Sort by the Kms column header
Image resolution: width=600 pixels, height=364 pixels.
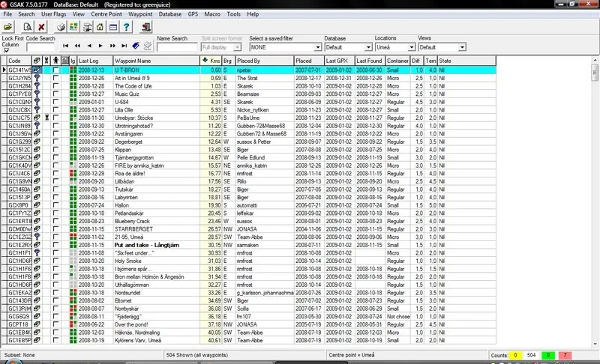212,60
